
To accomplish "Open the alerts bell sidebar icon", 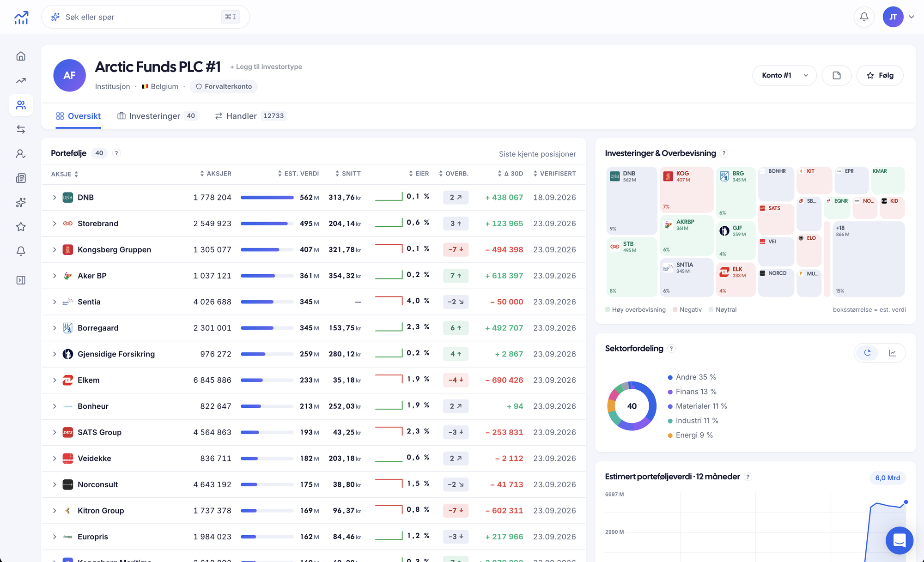I will pos(21,251).
